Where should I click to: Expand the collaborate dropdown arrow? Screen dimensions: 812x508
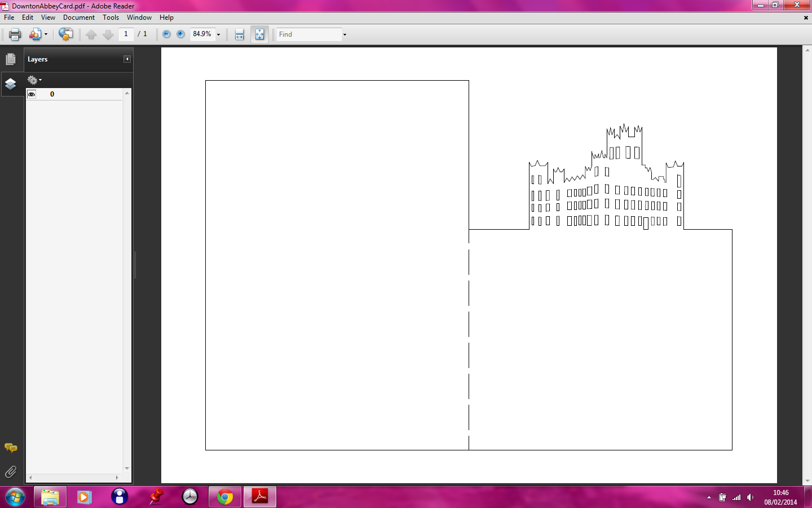pyautogui.click(x=46, y=34)
